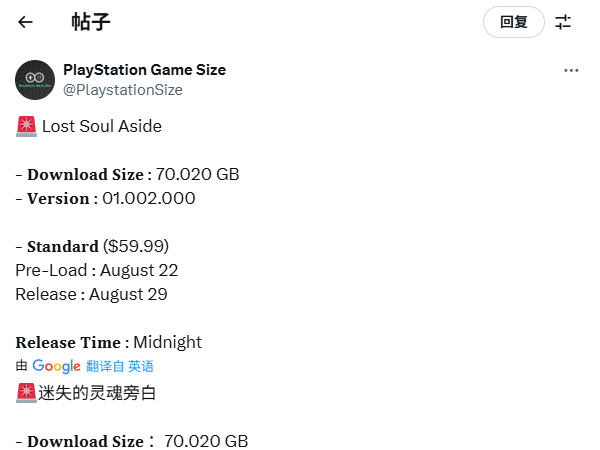Go back using the left arrow
The height and width of the screenshot is (450, 600).
pyautogui.click(x=25, y=22)
